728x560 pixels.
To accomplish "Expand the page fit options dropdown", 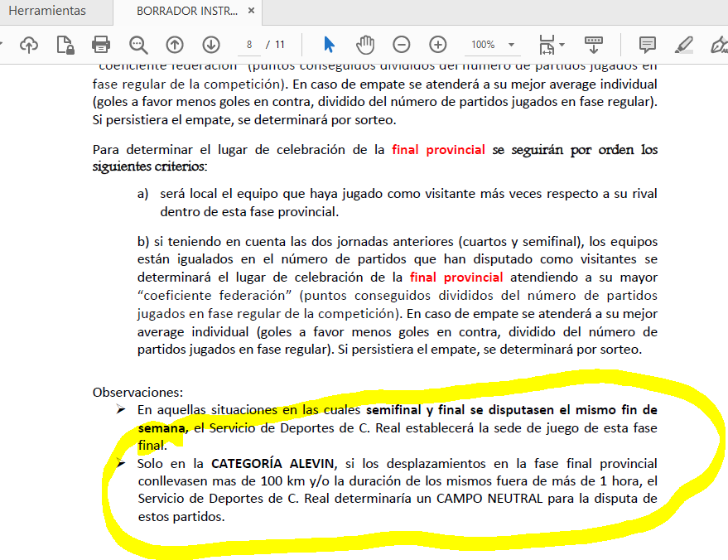I will (562, 45).
